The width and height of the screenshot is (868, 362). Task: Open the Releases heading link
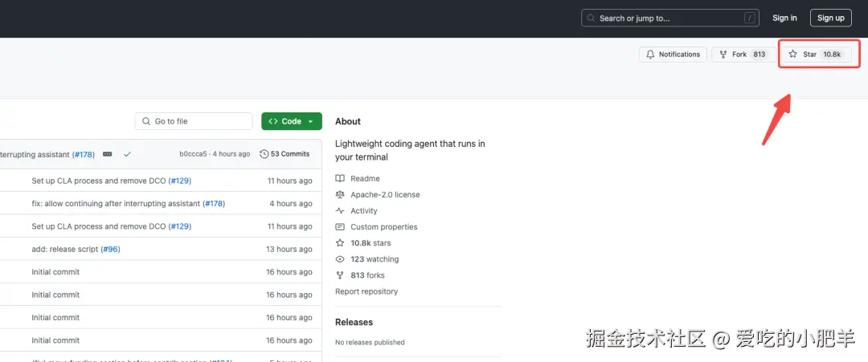pyautogui.click(x=354, y=322)
